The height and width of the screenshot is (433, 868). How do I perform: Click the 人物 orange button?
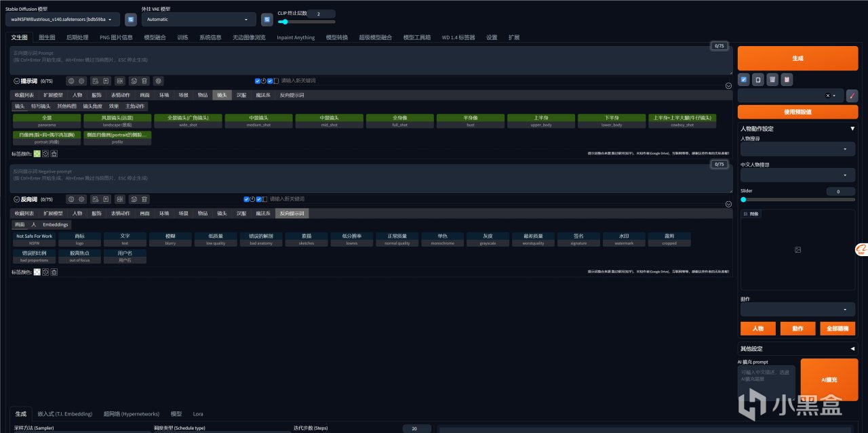[758, 329]
